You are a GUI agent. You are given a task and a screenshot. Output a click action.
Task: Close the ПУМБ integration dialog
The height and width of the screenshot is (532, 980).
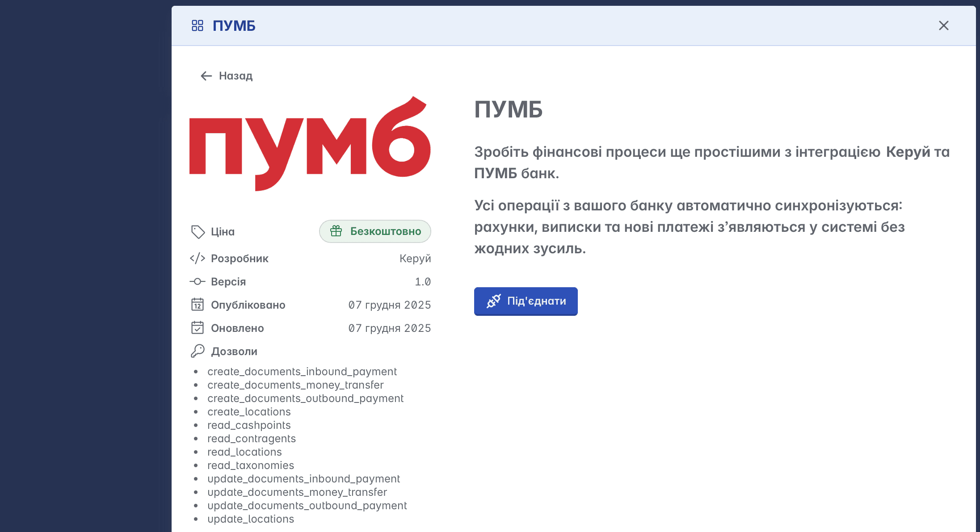tap(943, 25)
